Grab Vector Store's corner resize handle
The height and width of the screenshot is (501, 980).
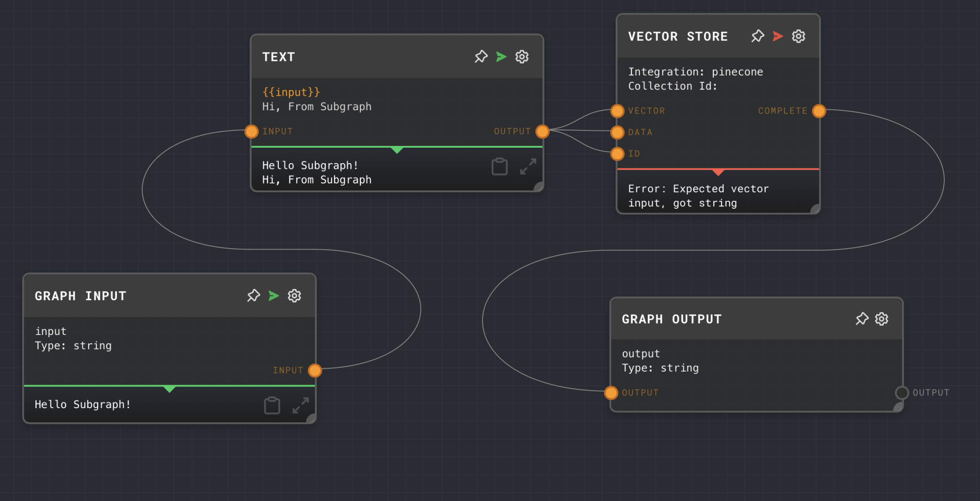pyautogui.click(x=815, y=209)
